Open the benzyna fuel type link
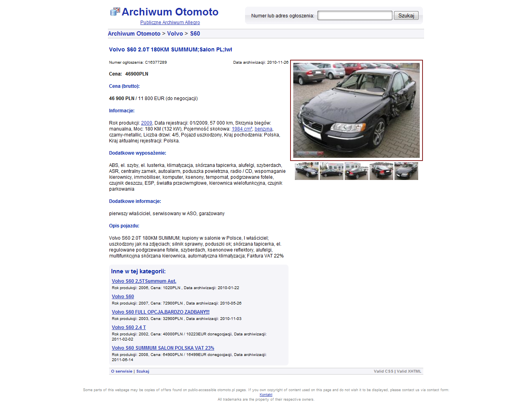This screenshot has height=405, width=532. pos(263,129)
